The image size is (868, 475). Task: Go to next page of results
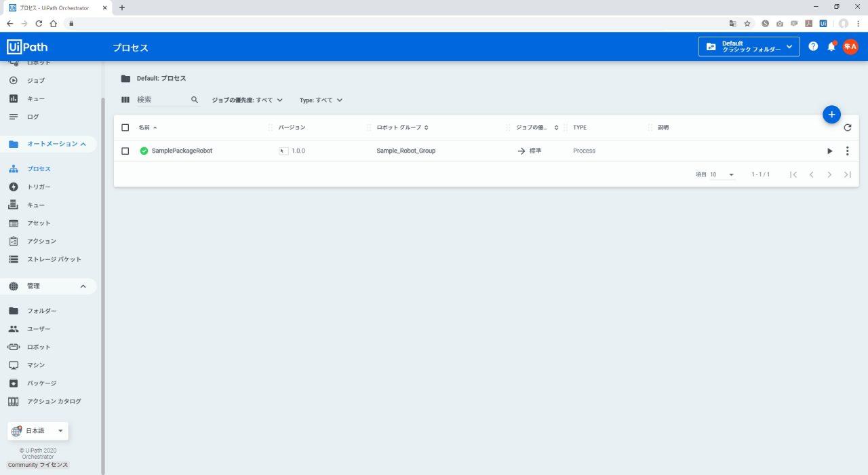point(829,174)
